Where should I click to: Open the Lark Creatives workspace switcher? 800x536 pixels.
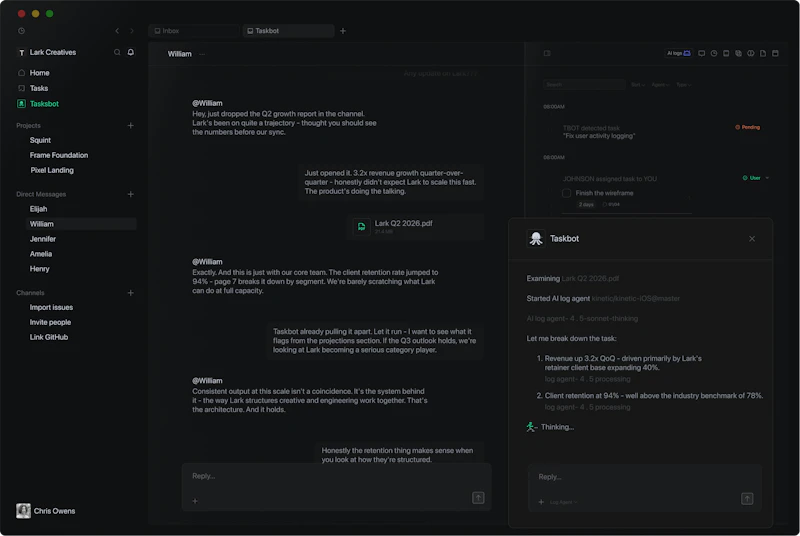47,53
